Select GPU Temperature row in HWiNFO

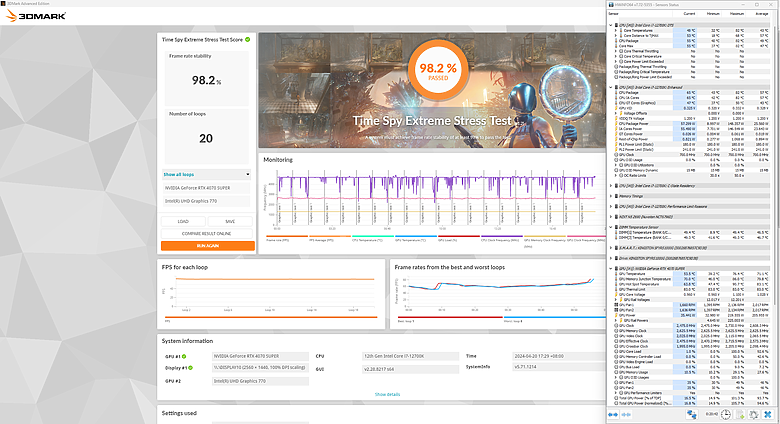coord(690,274)
